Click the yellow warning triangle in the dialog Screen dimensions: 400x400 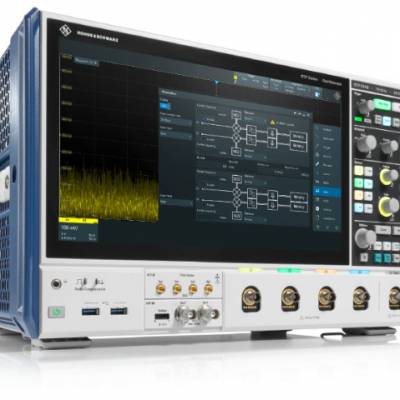click(272, 123)
